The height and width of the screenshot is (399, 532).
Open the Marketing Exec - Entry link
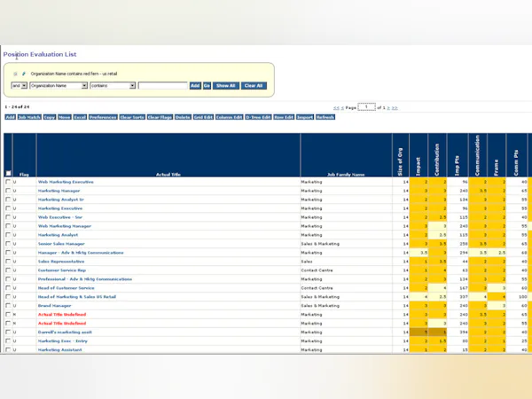tap(63, 340)
